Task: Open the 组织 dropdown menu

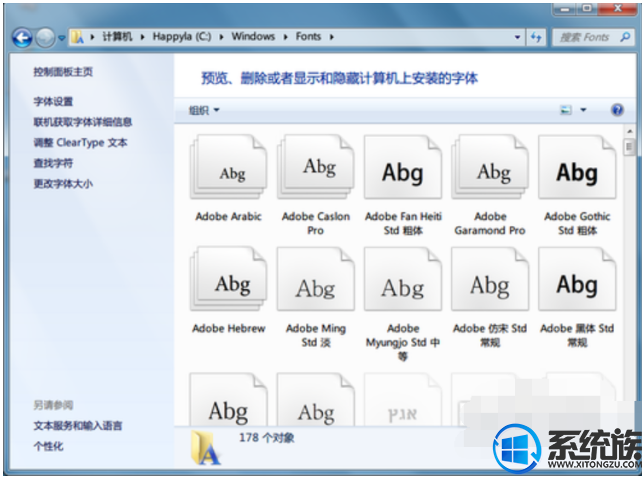Action: click(x=203, y=110)
